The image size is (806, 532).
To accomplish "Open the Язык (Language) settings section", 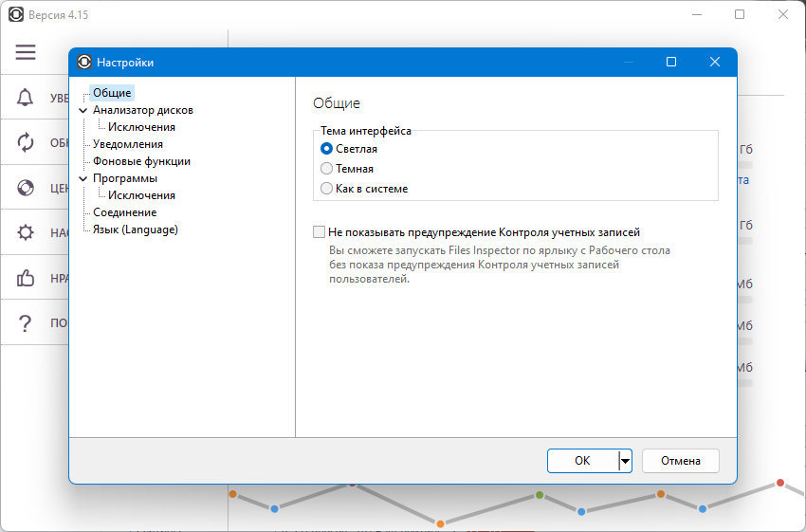I will coord(136,229).
